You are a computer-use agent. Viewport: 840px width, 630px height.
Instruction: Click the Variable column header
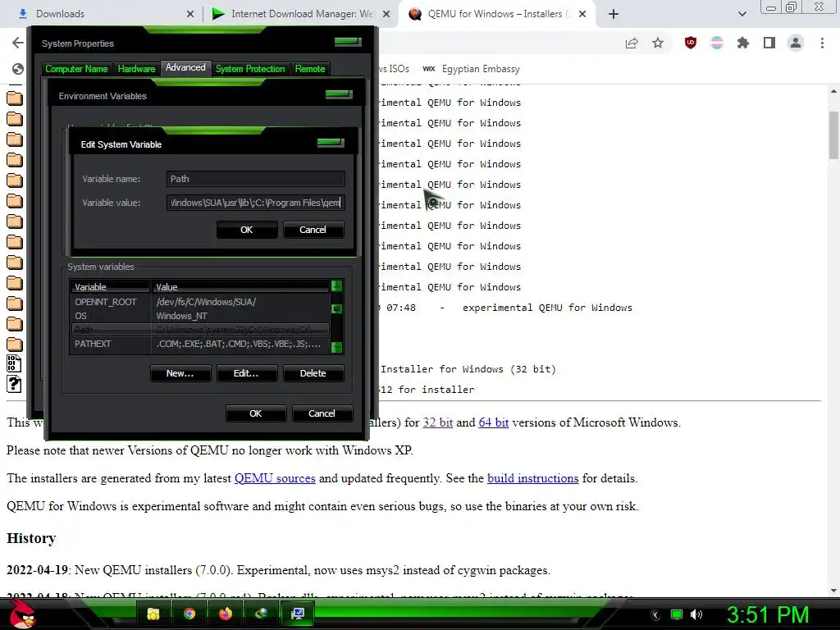111,287
